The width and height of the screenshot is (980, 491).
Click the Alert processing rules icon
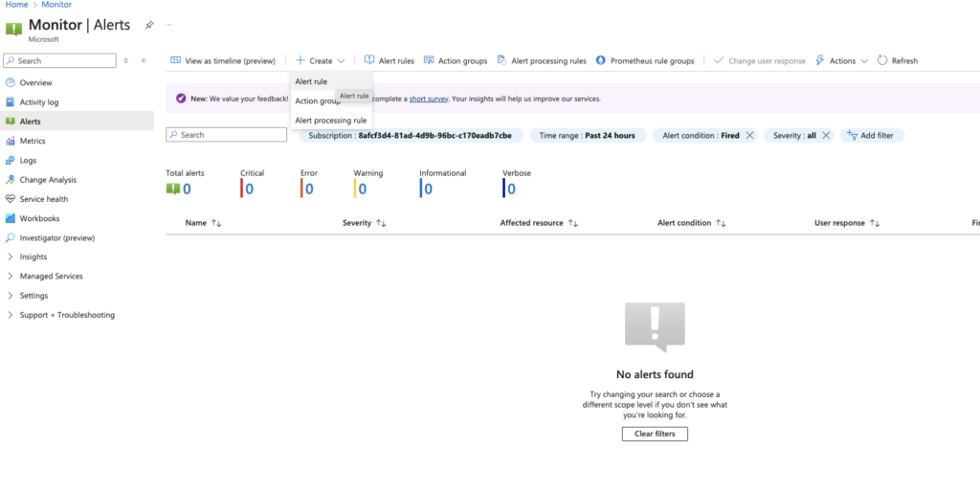(x=501, y=60)
